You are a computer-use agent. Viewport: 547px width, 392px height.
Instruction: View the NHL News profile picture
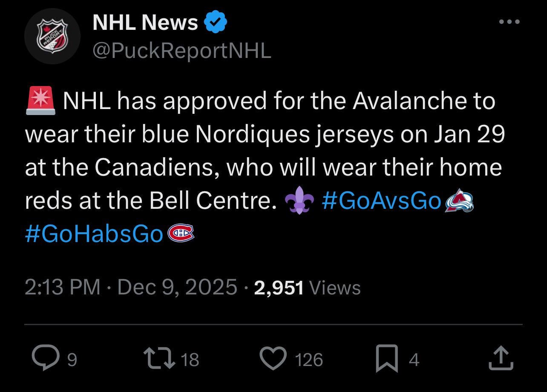[x=52, y=36]
